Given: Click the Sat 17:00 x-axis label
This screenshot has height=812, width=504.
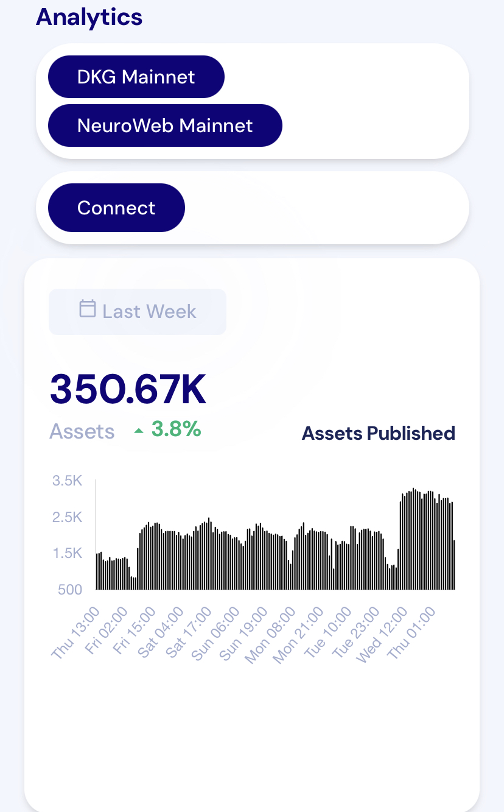Looking at the screenshot, I should 189,633.
